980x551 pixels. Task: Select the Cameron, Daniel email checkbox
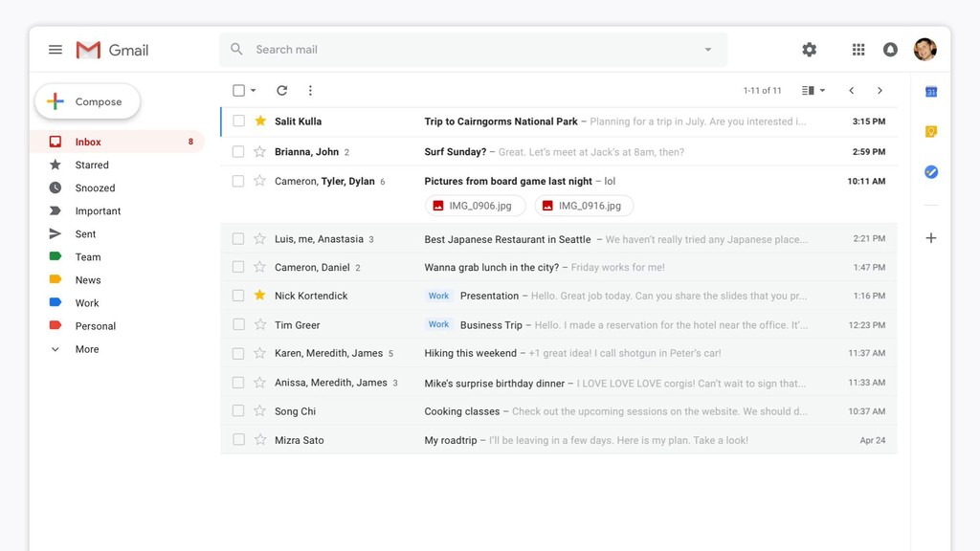(x=238, y=267)
